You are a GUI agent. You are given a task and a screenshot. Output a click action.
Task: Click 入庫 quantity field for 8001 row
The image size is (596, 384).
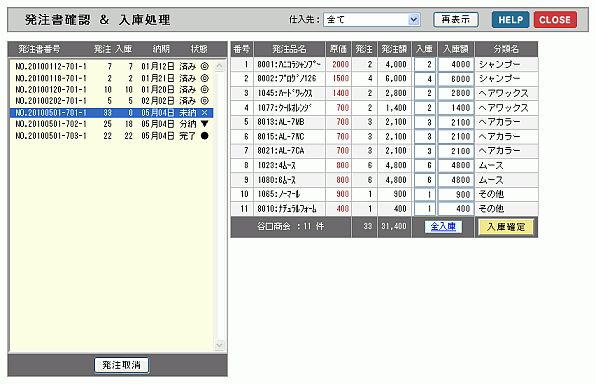pos(425,64)
